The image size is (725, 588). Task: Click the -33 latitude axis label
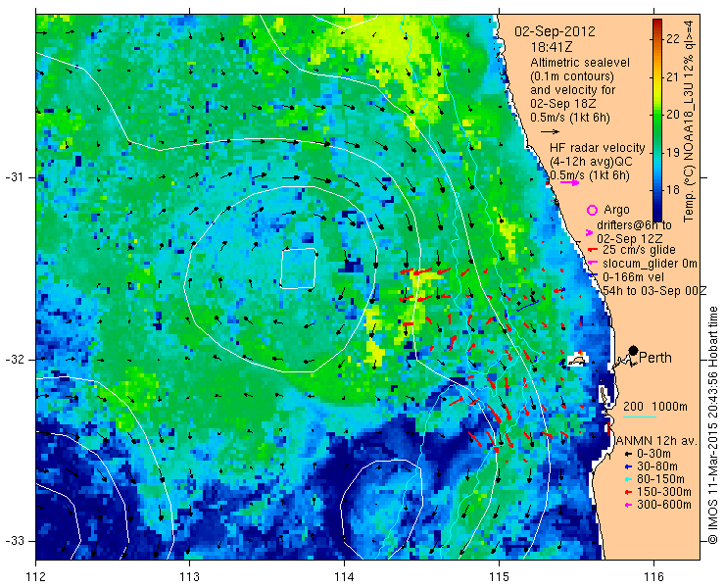(x=14, y=541)
